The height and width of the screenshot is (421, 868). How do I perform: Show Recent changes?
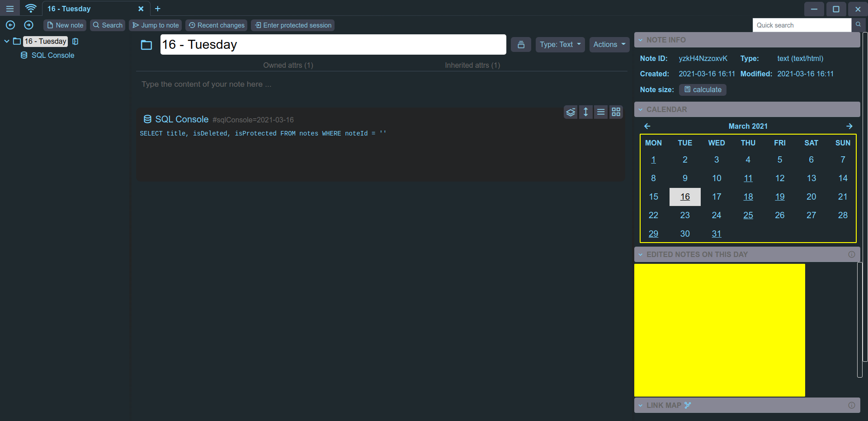coord(217,25)
